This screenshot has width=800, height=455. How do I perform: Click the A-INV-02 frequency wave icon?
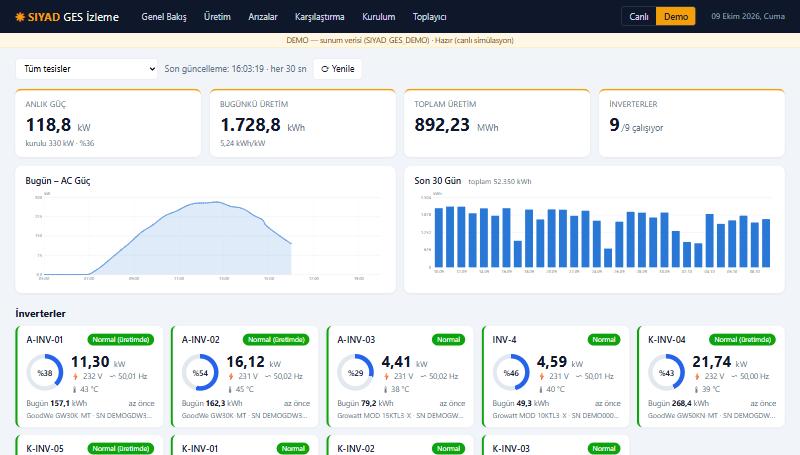click(x=268, y=376)
